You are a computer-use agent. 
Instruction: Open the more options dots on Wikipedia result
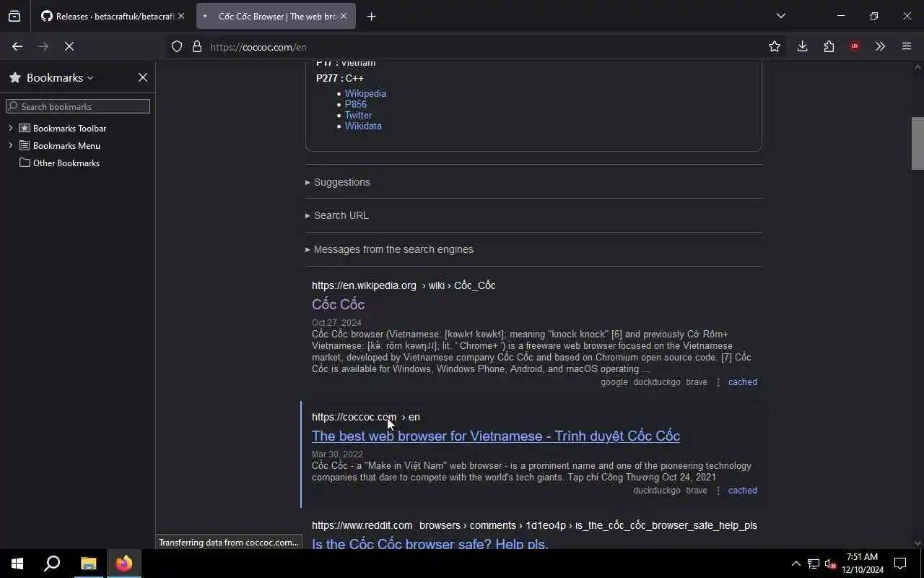coord(718,382)
